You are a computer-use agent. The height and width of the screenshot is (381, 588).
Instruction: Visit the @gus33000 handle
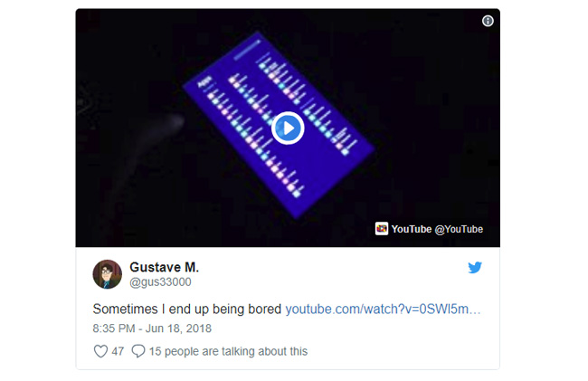point(160,282)
